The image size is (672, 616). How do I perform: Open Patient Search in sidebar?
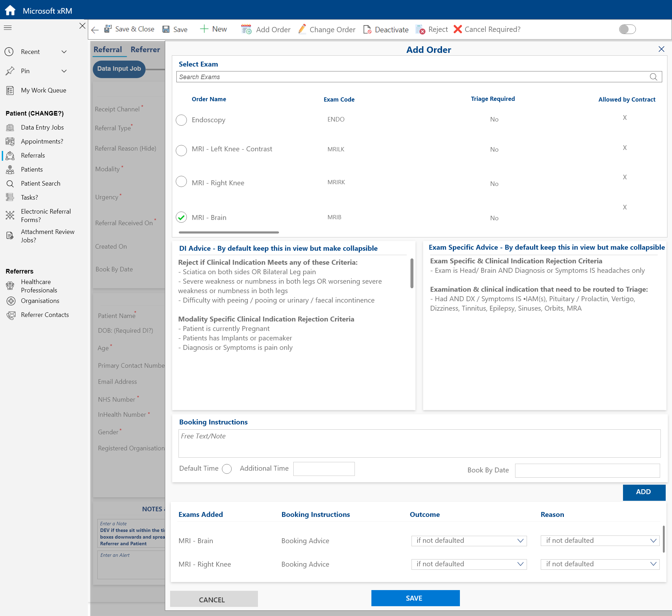[40, 184]
